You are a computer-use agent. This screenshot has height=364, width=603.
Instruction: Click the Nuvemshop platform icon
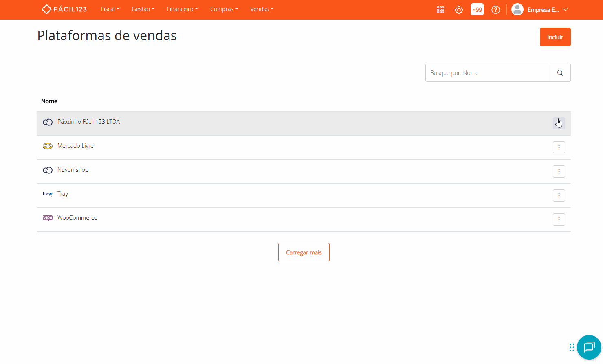click(x=48, y=170)
